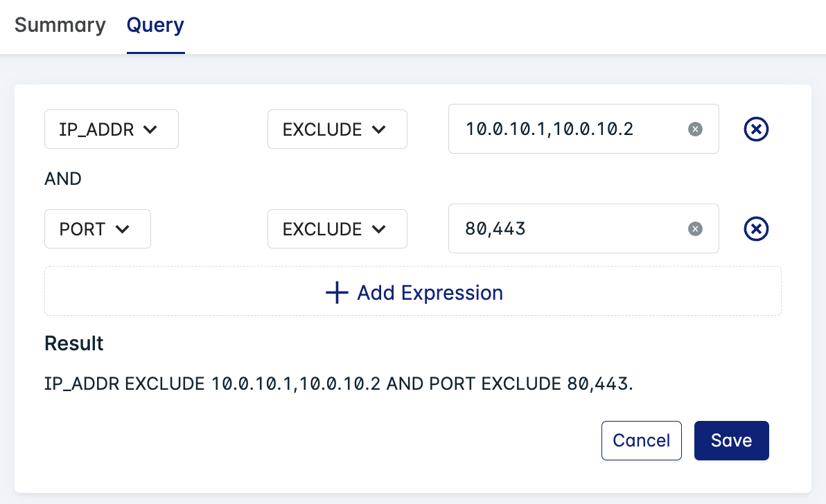This screenshot has width=826, height=504.
Task: Click the AND operator label
Action: pyautogui.click(x=63, y=179)
